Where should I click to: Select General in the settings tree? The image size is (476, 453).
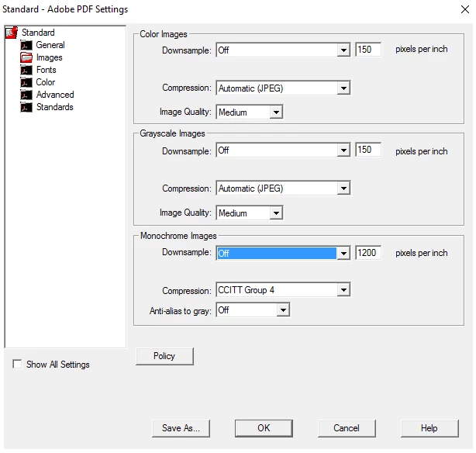50,45
